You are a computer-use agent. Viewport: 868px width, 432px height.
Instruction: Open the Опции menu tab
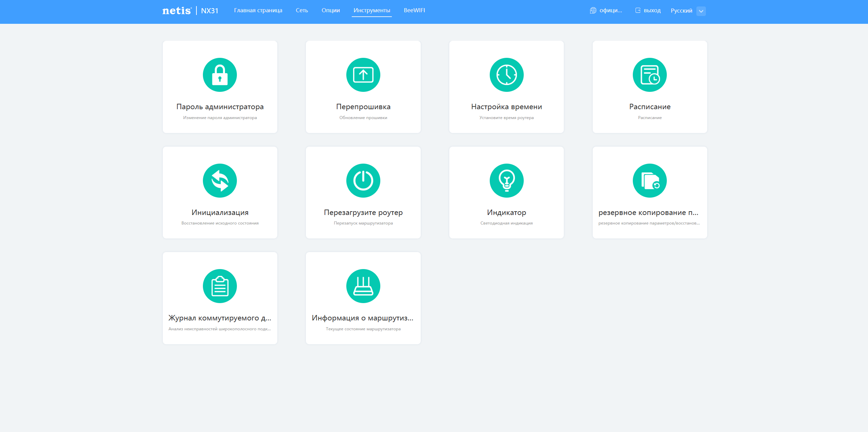pyautogui.click(x=330, y=11)
